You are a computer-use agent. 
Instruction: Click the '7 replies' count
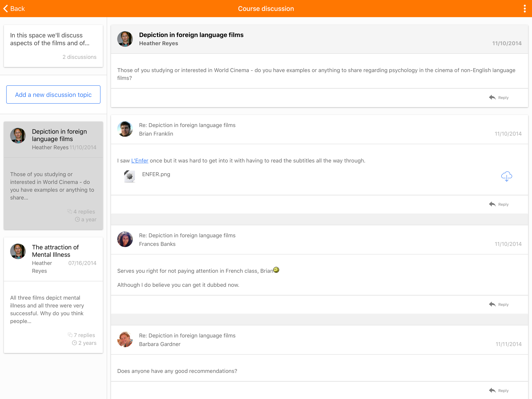pos(85,335)
